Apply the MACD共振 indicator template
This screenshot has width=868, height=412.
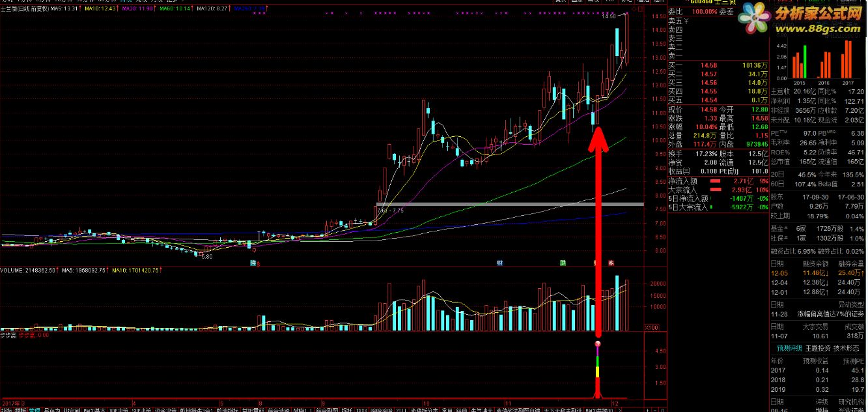point(599,409)
